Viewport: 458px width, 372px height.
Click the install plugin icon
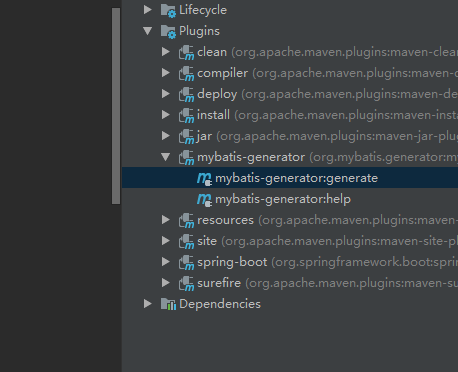[x=186, y=116]
